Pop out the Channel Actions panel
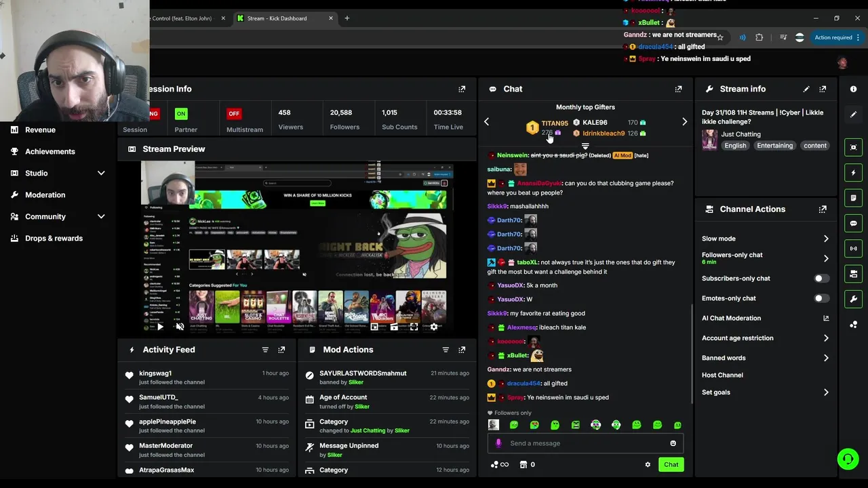 coord(823,209)
